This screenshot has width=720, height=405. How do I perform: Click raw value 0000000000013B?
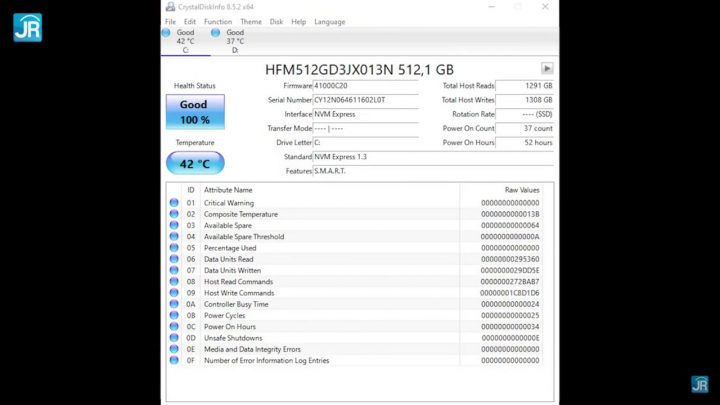click(x=510, y=214)
